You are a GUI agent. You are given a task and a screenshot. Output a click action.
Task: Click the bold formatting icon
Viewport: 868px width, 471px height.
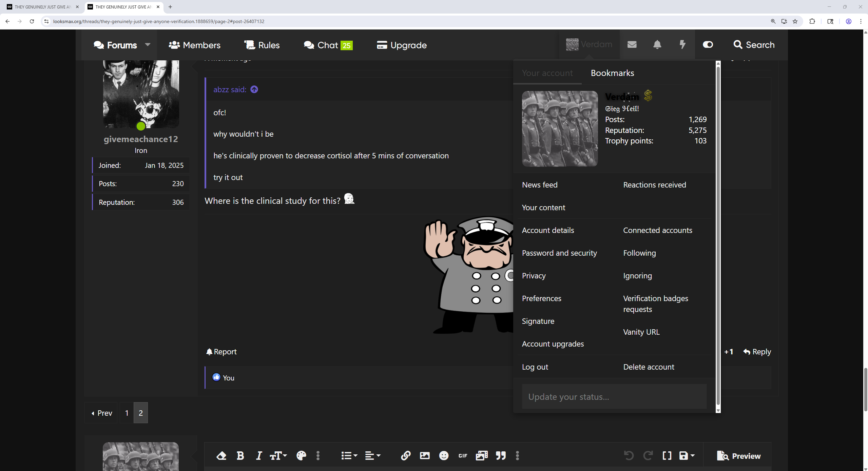(240, 455)
